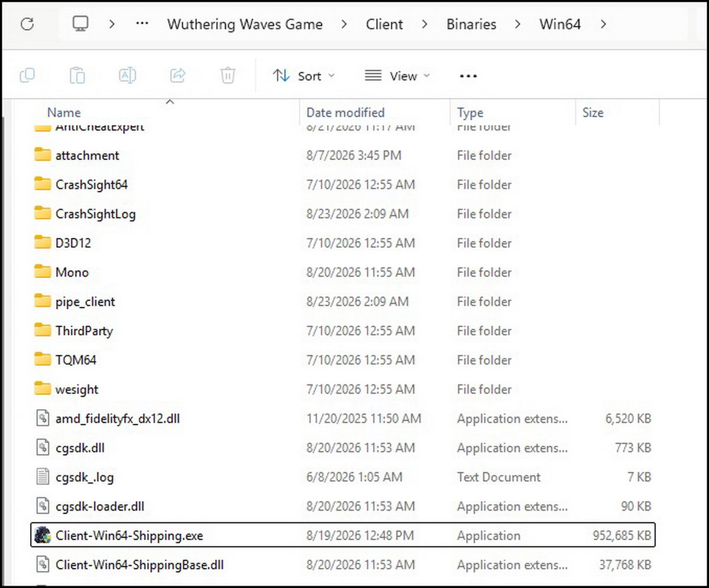Click the This PC monitor icon
709x588 pixels.
(x=80, y=24)
